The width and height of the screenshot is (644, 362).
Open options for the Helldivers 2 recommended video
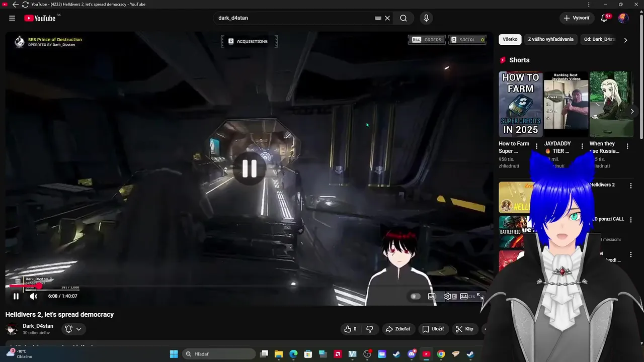[x=631, y=186]
